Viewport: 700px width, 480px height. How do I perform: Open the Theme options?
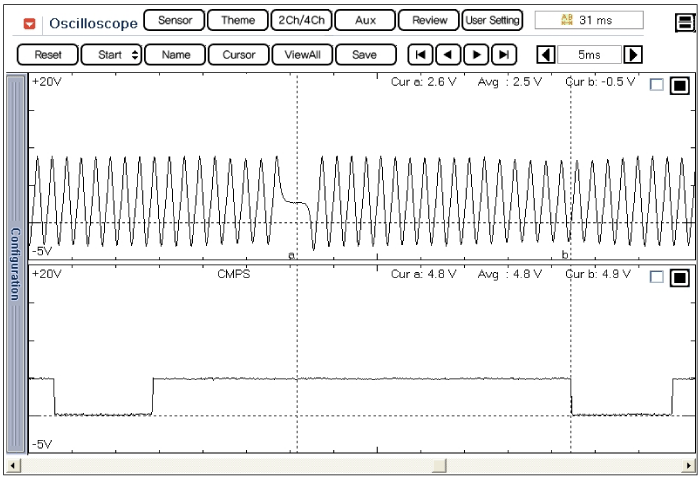coord(238,20)
